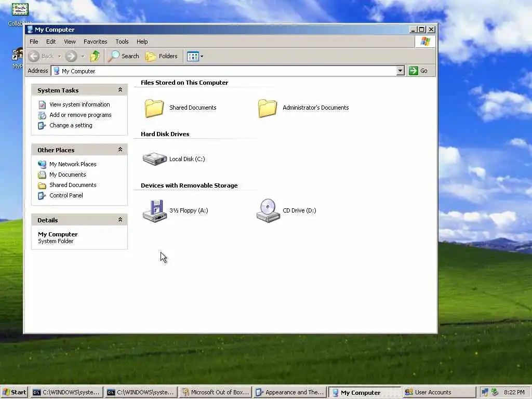
Task: Collapse the Details panel
Action: pyautogui.click(x=120, y=220)
